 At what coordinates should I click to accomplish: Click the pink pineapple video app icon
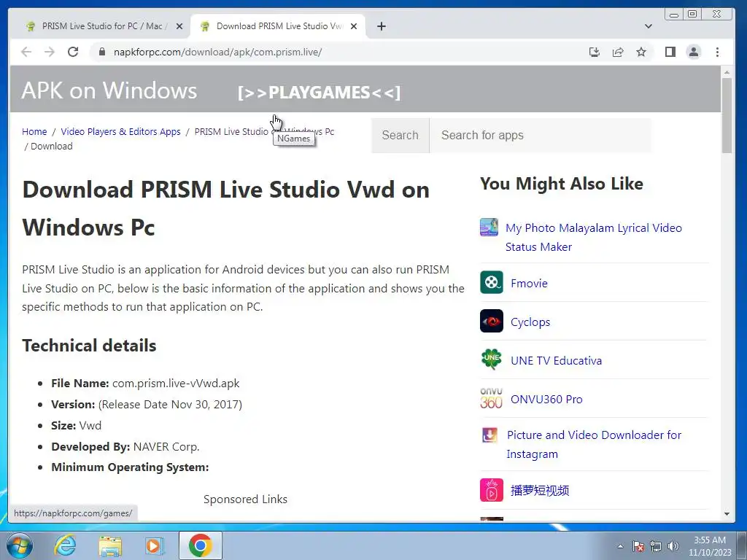[x=492, y=491]
